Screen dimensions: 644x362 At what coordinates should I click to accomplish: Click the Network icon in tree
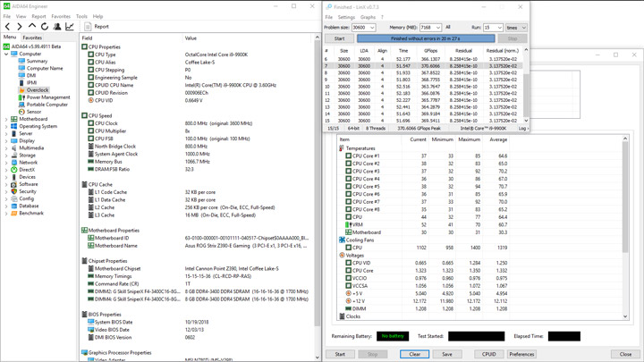tap(14, 163)
